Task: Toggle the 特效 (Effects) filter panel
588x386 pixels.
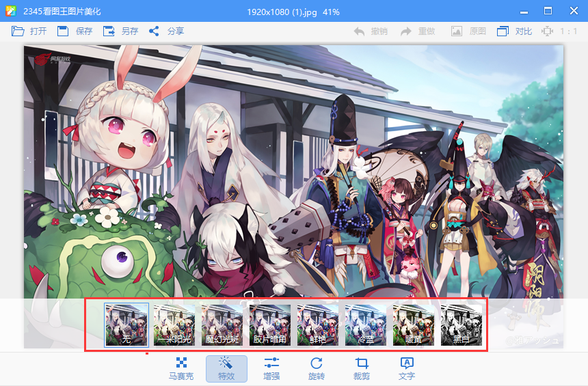Action: pyautogui.click(x=226, y=368)
